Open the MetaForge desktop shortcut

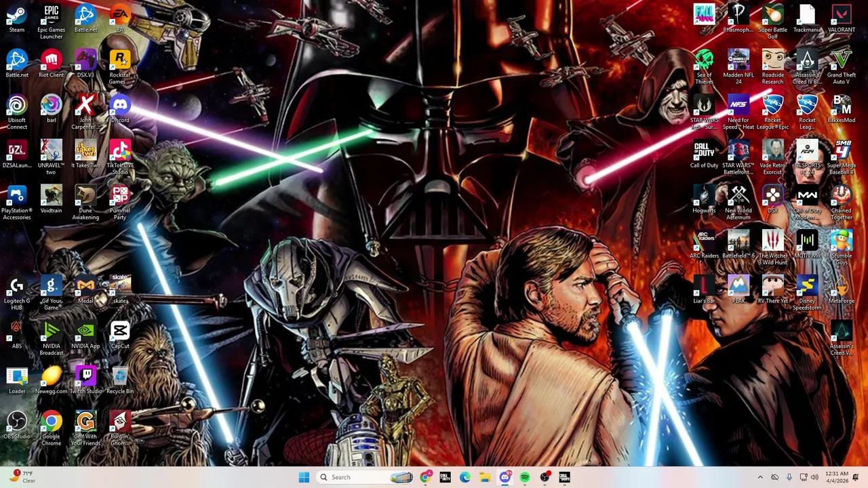pyautogui.click(x=842, y=290)
